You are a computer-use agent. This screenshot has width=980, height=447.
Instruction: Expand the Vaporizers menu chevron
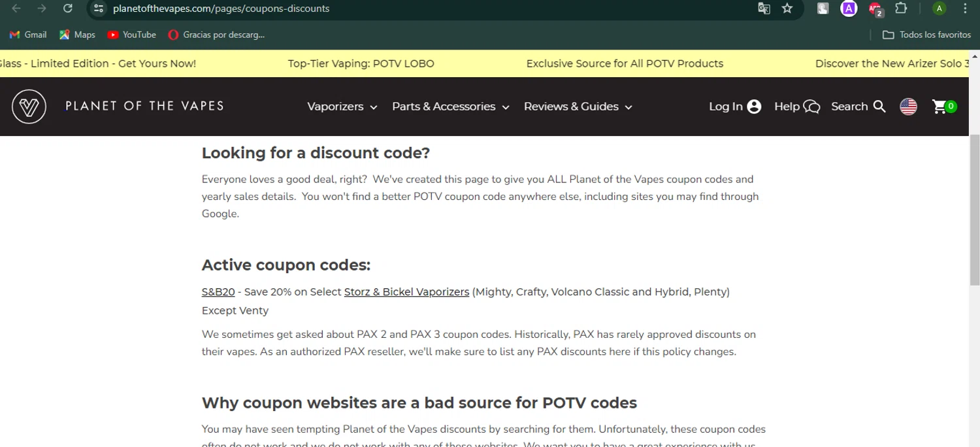(374, 107)
